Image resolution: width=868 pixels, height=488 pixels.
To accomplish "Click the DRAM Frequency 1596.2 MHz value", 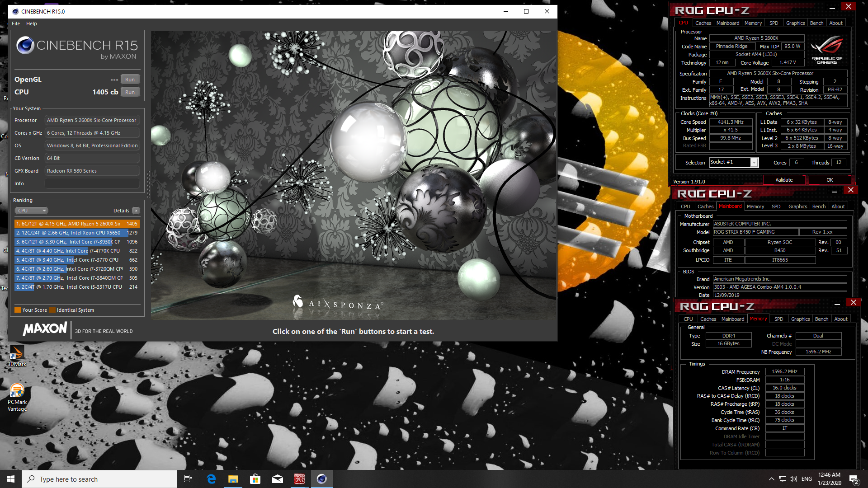I will click(784, 371).
